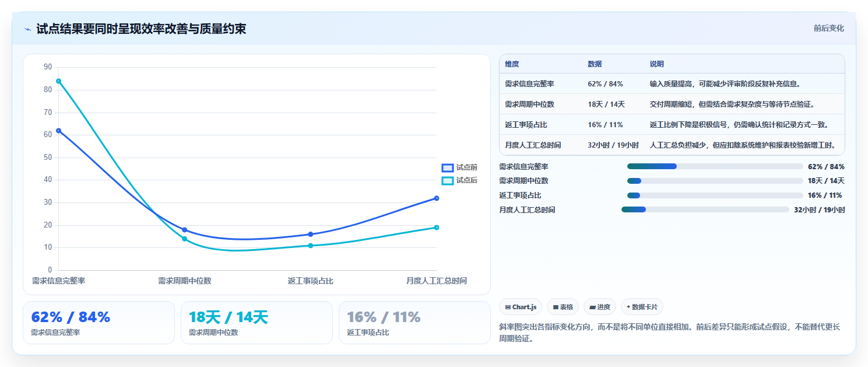
Task: Click the heading 试点结果要同时呈现效率改善与质量约束
Action: (141, 29)
